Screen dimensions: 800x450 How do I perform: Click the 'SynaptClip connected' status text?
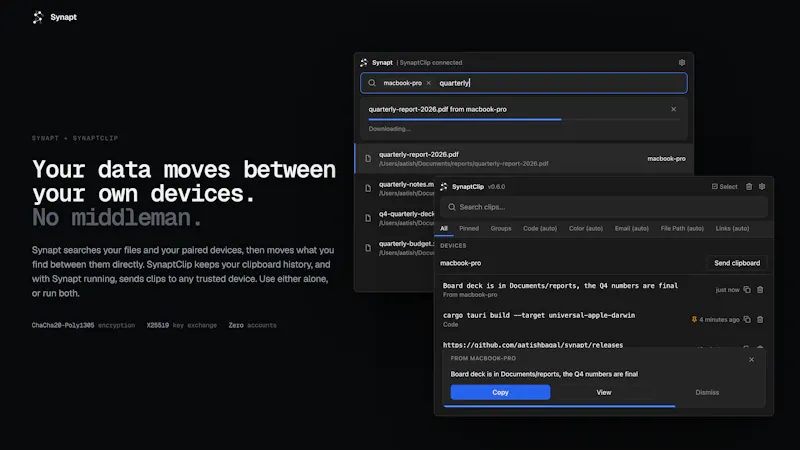pyautogui.click(x=431, y=63)
